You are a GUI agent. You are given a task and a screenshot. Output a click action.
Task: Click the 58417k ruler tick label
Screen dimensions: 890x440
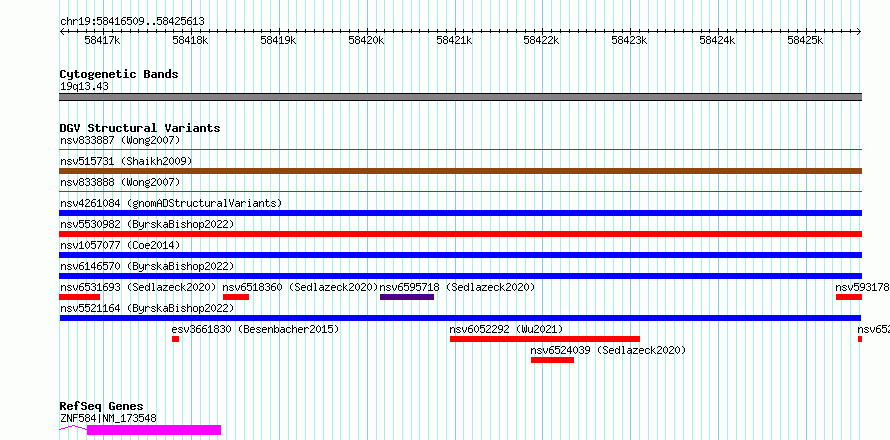click(x=102, y=40)
